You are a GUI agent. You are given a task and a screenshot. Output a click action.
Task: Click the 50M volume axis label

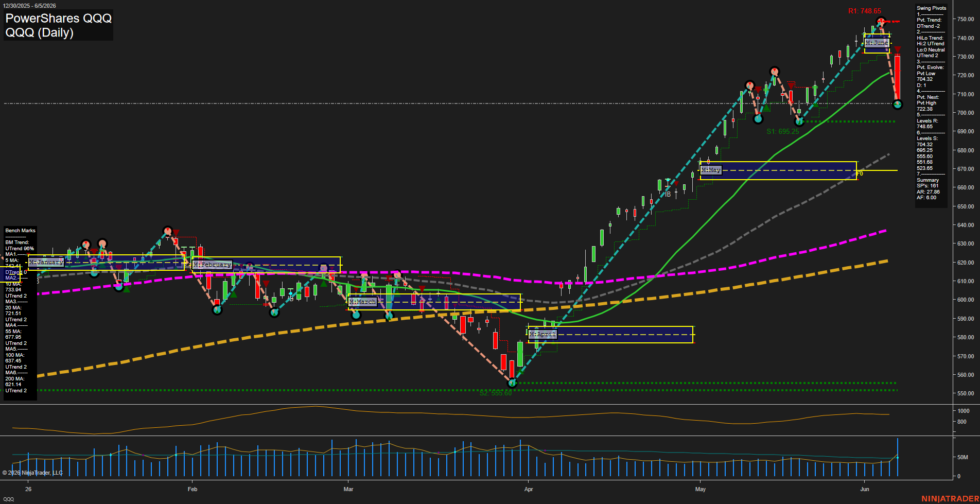point(962,457)
